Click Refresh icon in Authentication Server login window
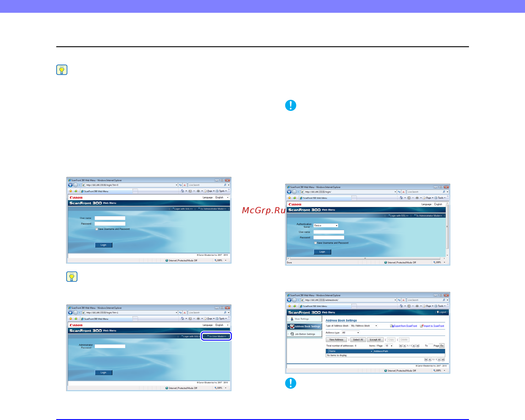Screen dimensions: 525x420 (x=399, y=192)
